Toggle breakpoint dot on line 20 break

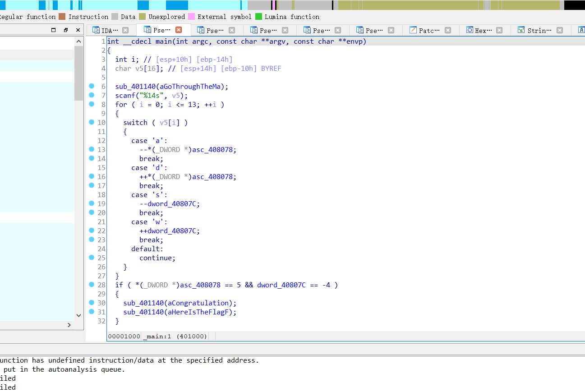point(92,212)
